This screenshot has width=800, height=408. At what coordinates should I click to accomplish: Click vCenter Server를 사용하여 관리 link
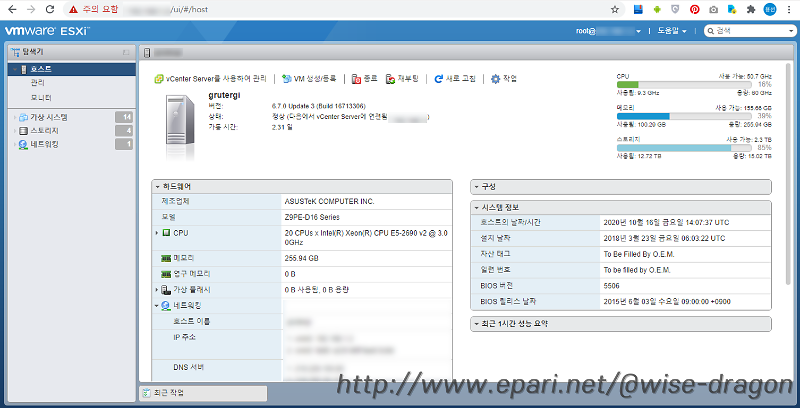pos(216,79)
